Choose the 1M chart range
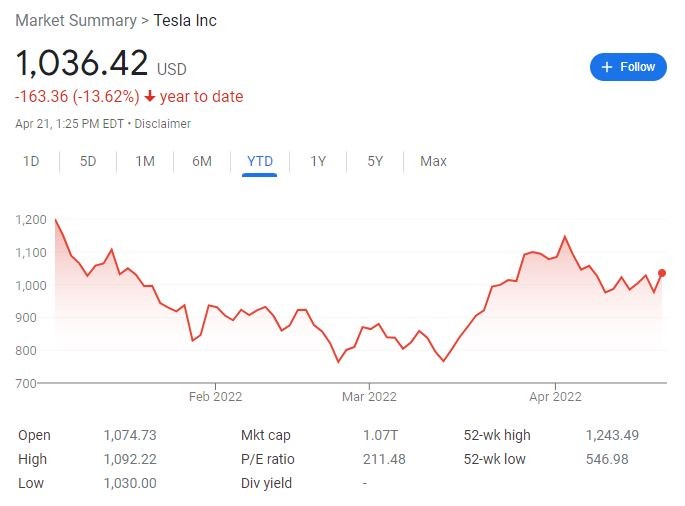Viewport: 685px width, 506px height. tap(145, 161)
